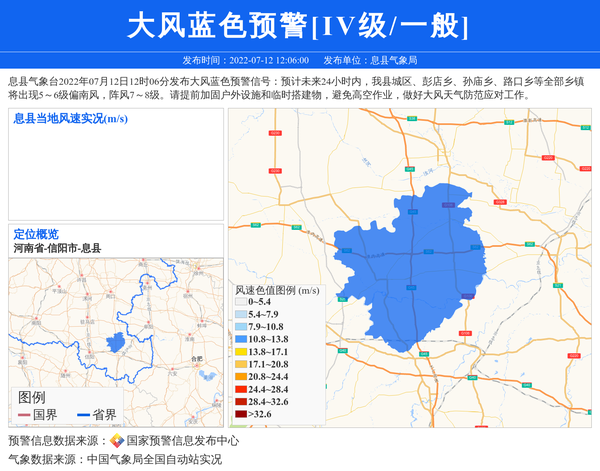Click the 国家预警信息发布中心 logo icon
The width and height of the screenshot is (600, 471).
[116, 441]
